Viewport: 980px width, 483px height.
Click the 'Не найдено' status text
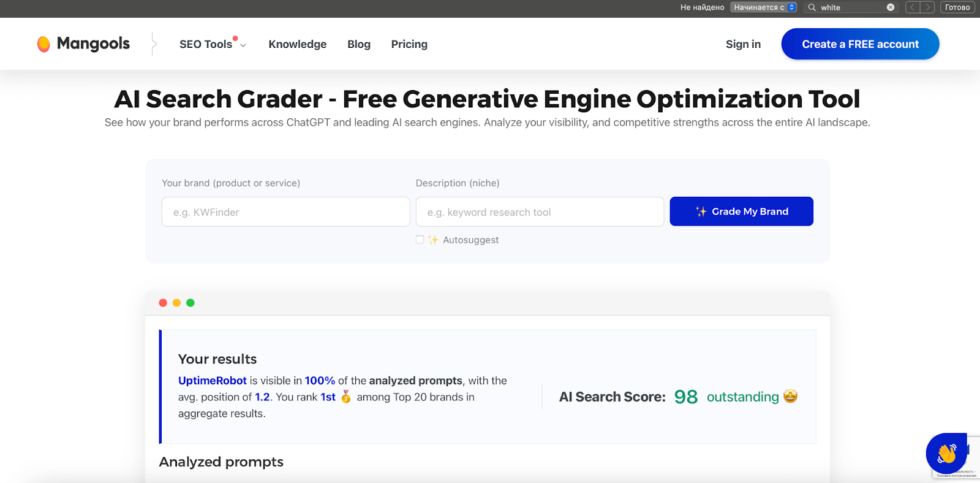coord(703,7)
